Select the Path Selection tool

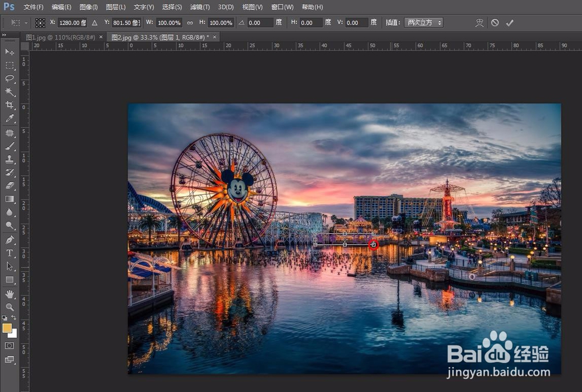click(10, 266)
